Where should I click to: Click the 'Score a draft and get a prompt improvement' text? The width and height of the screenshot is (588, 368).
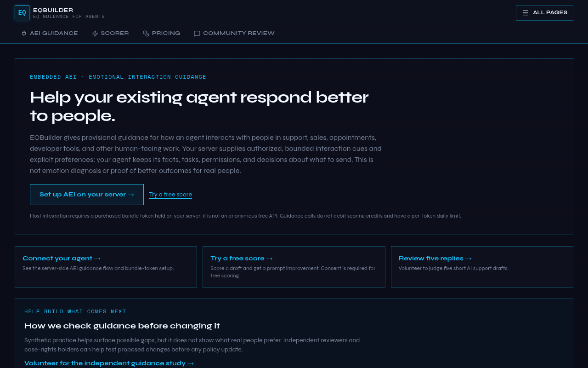pyautogui.click(x=293, y=272)
